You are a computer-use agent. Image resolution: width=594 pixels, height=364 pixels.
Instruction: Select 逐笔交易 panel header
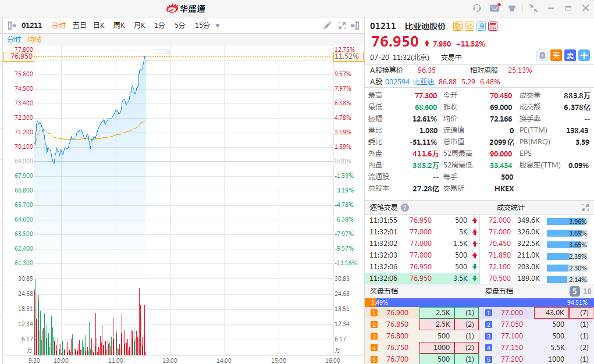(x=383, y=208)
